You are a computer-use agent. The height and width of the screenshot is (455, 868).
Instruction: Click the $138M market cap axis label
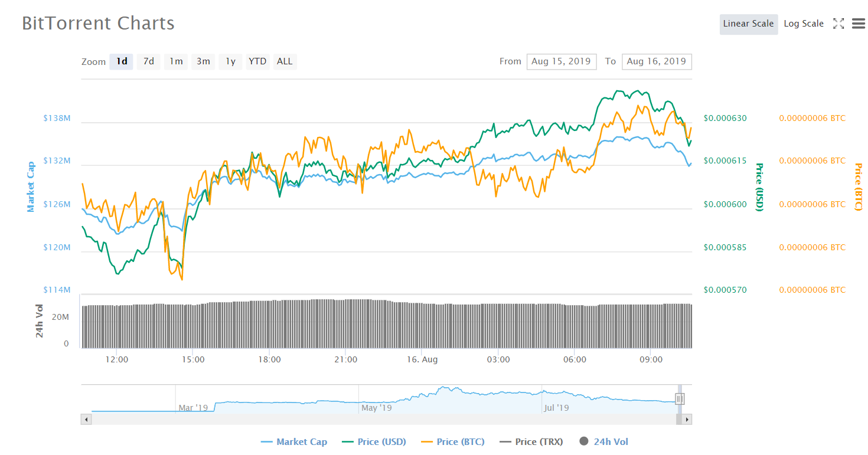click(57, 118)
